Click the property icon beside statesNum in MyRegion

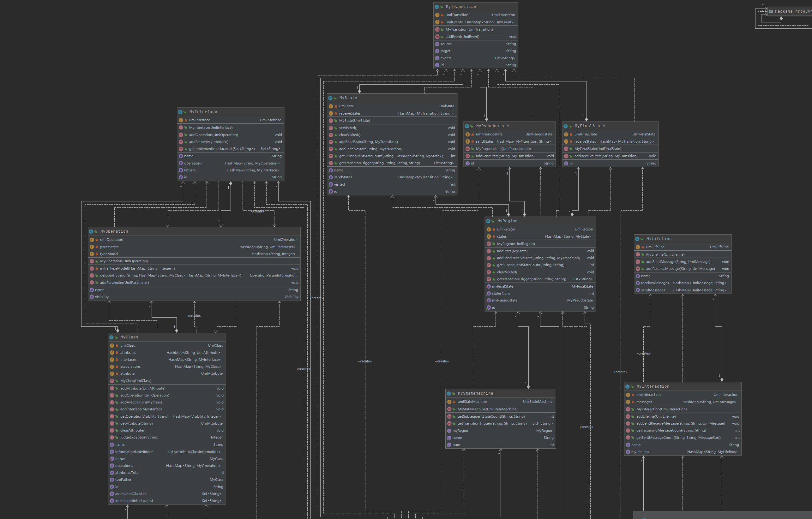point(489,294)
